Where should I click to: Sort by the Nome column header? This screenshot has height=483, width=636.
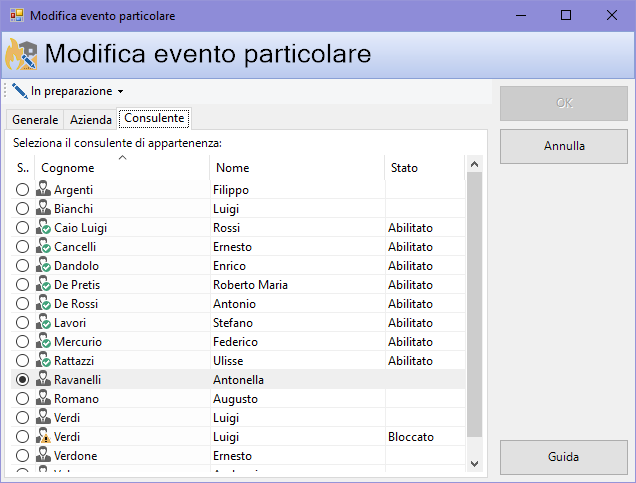(297, 167)
